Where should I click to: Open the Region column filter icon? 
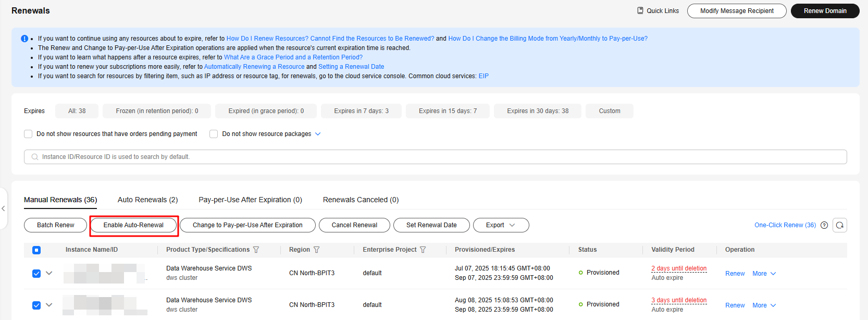coord(316,250)
